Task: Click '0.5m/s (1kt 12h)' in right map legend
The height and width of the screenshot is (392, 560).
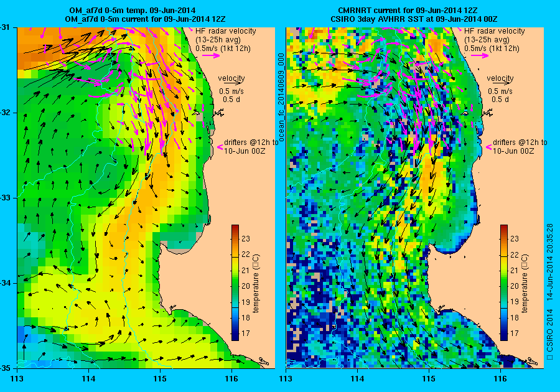Action: click(x=492, y=48)
